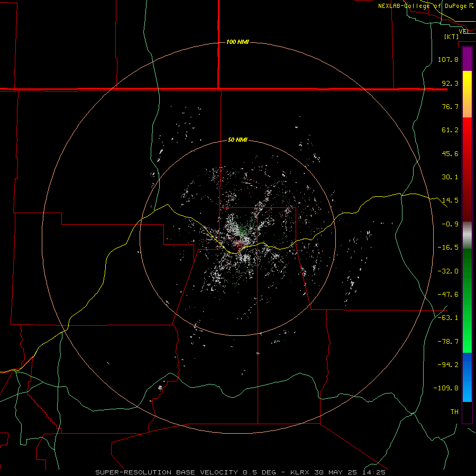
Task: Select the -78.7 scale value
Action: [448, 342]
